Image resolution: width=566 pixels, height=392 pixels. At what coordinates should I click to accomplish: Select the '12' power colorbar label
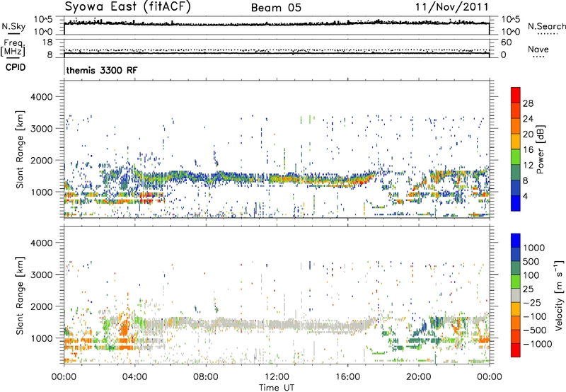(528, 166)
